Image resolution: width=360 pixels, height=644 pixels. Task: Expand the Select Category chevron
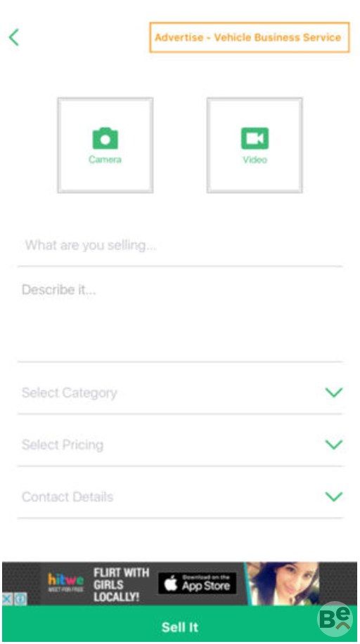pyautogui.click(x=334, y=393)
